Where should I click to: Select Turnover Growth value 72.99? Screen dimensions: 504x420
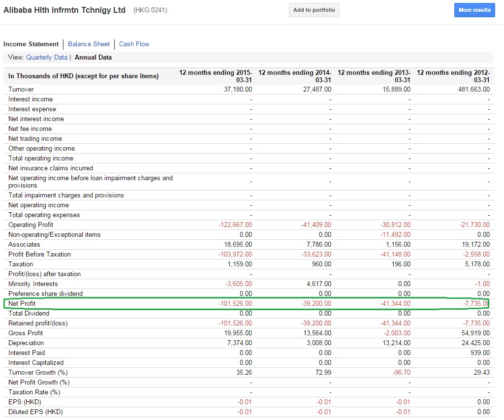tap(323, 372)
